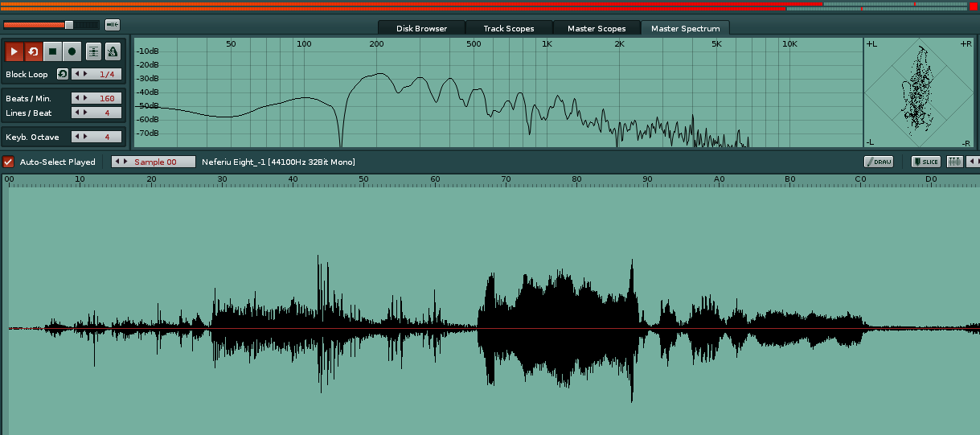Screen dimensions: 980x435
Task: Increase Block Loop size with its right arrow
Action: tap(84, 74)
